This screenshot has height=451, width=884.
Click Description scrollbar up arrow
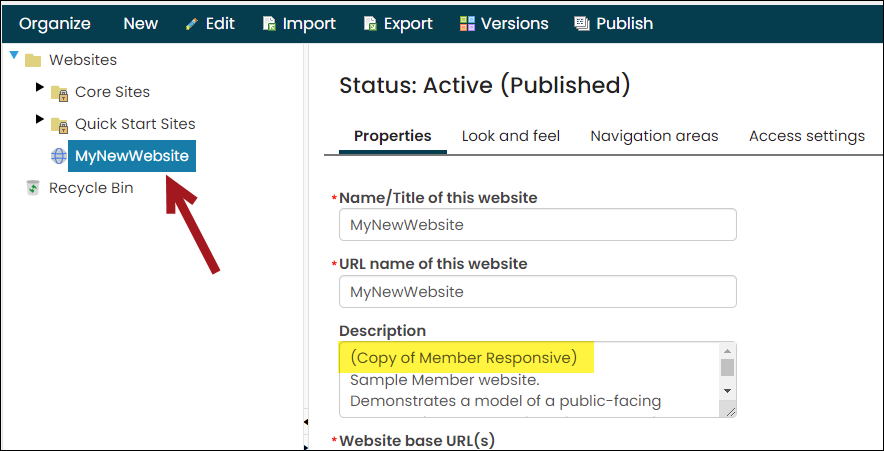click(728, 350)
